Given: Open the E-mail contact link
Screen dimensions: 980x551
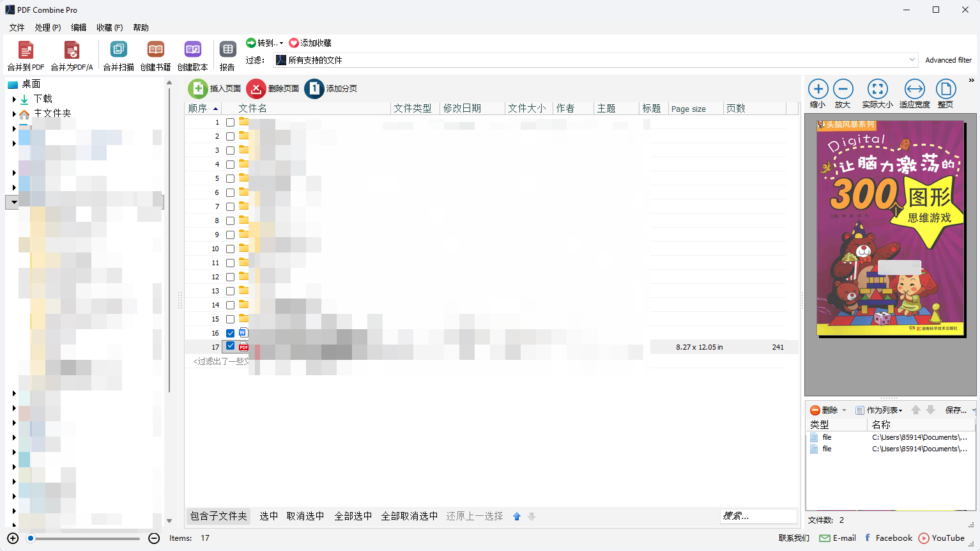Looking at the screenshot, I should [x=838, y=538].
